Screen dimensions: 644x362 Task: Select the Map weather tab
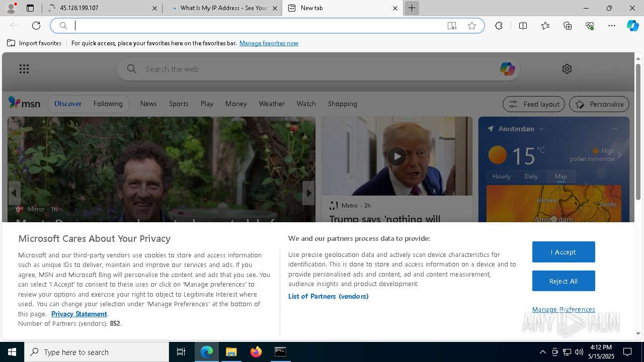tap(561, 176)
